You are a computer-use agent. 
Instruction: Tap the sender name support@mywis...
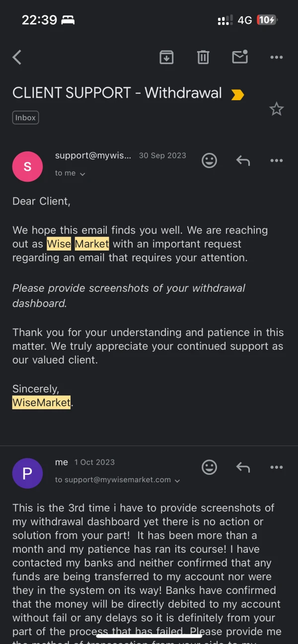pos(93,155)
